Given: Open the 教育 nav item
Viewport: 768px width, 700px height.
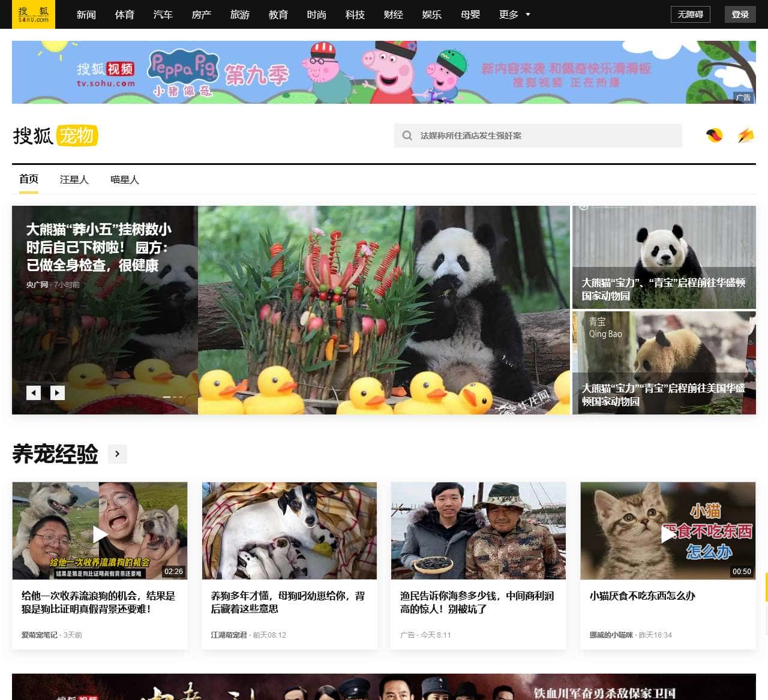Looking at the screenshot, I should [x=278, y=14].
